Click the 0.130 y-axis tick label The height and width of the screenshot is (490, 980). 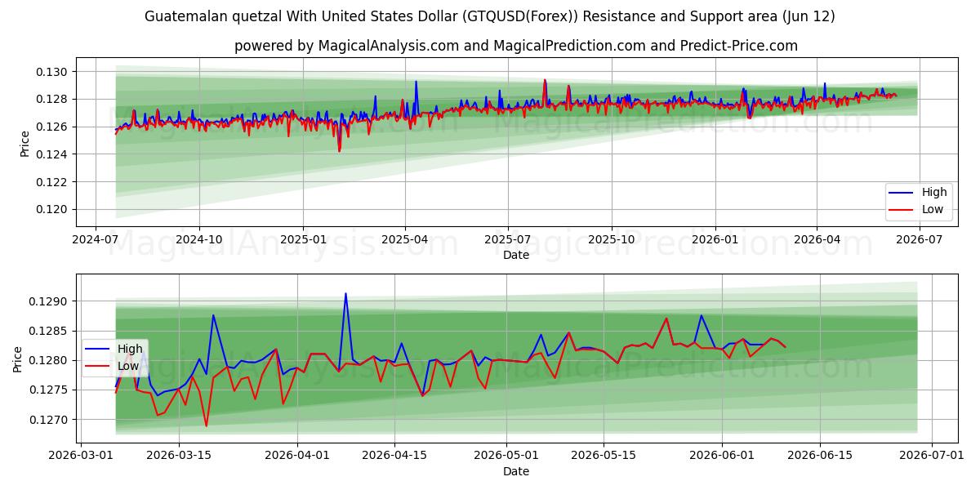coord(52,72)
